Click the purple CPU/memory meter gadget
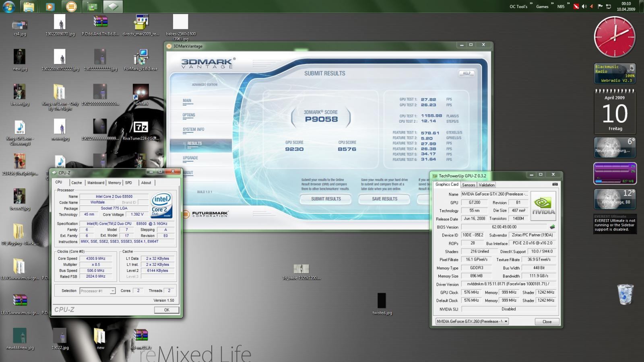 tap(615, 173)
